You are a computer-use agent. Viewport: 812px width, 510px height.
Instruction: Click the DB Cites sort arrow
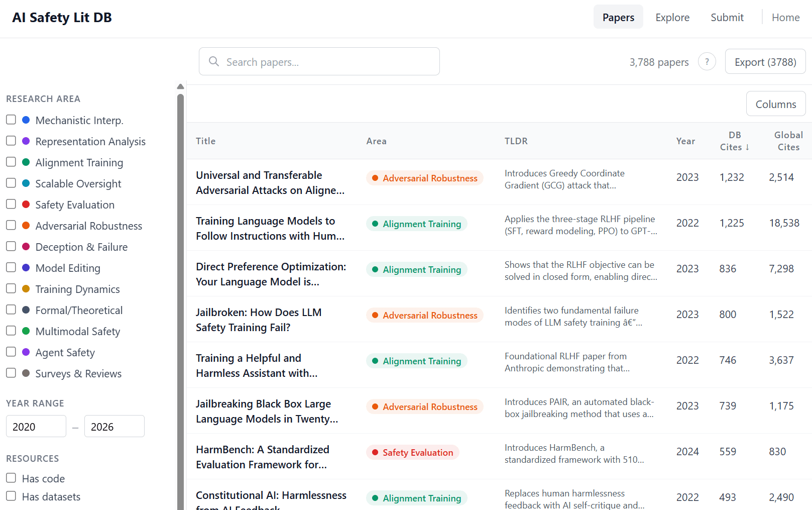point(747,147)
